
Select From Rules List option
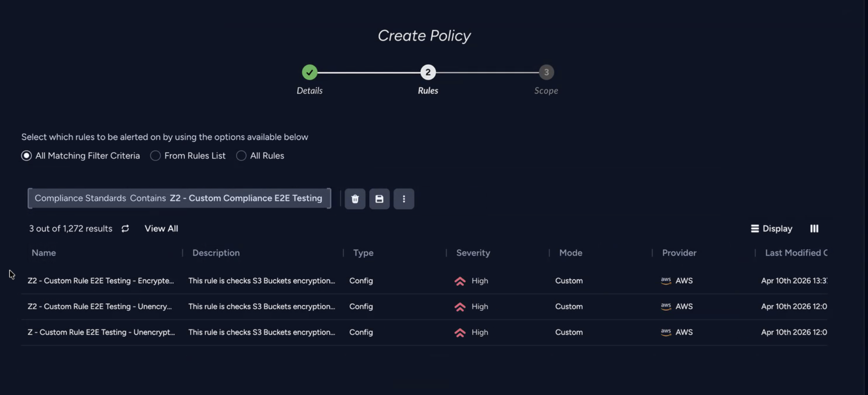click(x=155, y=156)
